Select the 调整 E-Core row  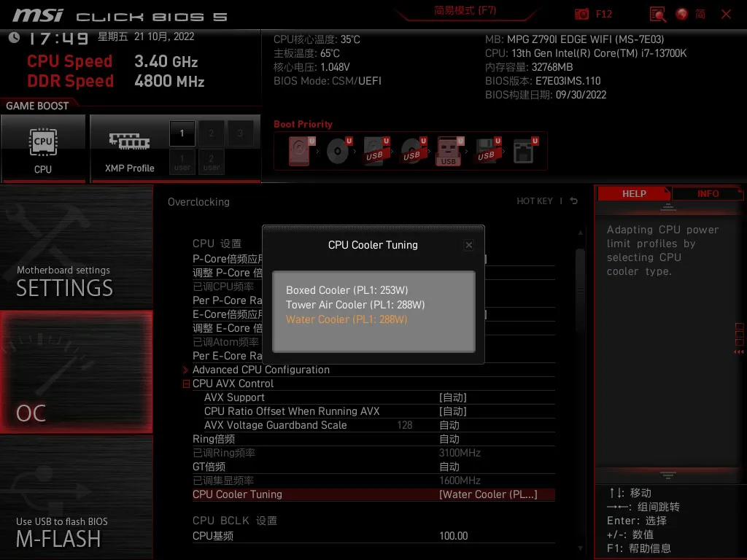pos(228,328)
